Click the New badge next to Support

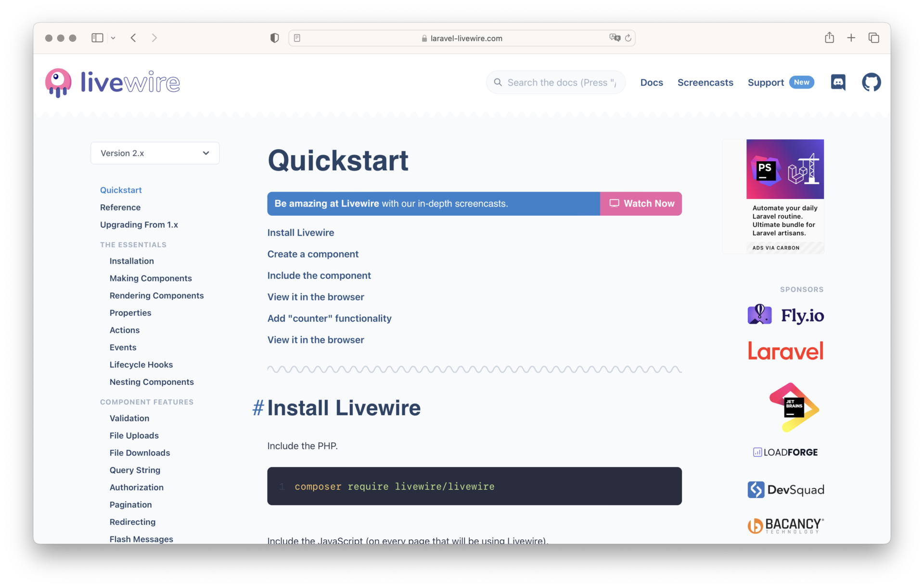pyautogui.click(x=802, y=82)
